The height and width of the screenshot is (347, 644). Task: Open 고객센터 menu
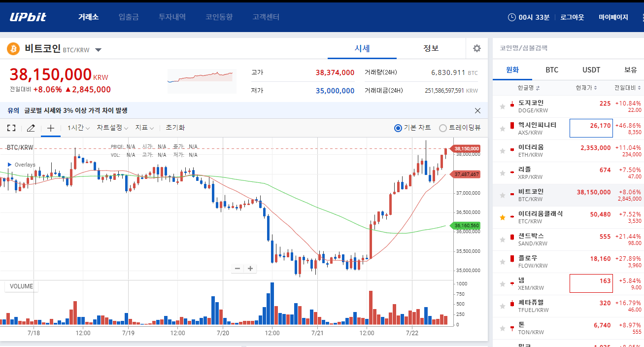(266, 17)
